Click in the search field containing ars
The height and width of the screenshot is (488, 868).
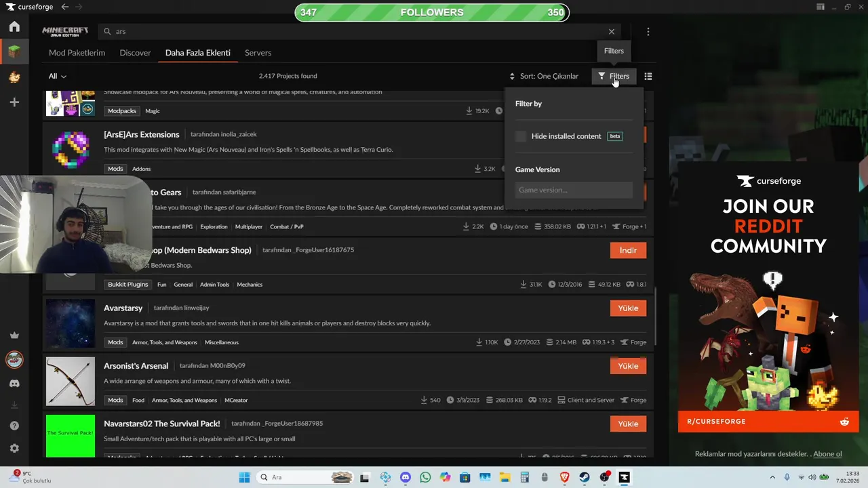coord(359,31)
